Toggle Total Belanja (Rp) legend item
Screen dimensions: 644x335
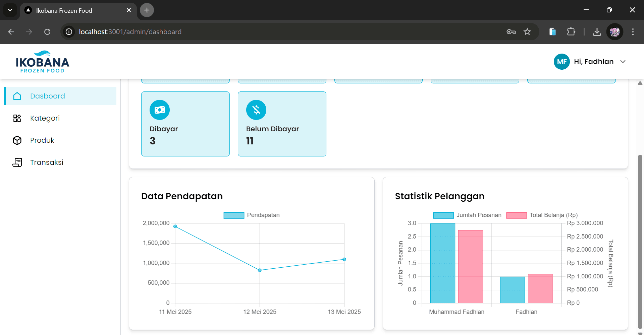point(542,215)
